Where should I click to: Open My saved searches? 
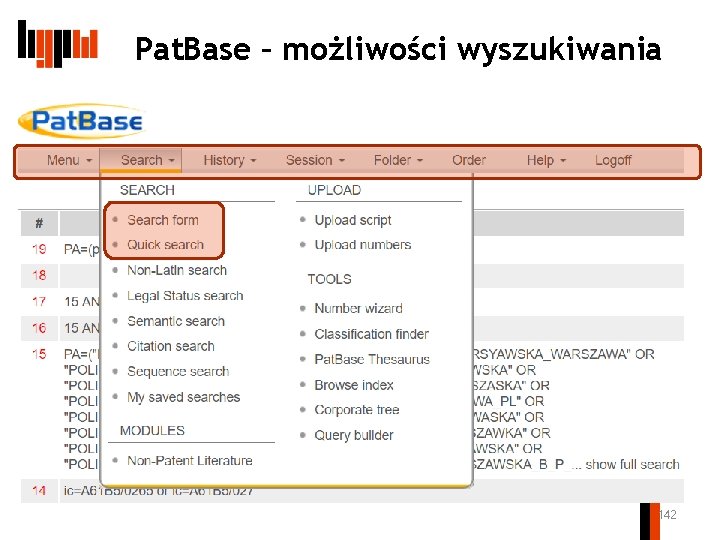[x=184, y=397]
